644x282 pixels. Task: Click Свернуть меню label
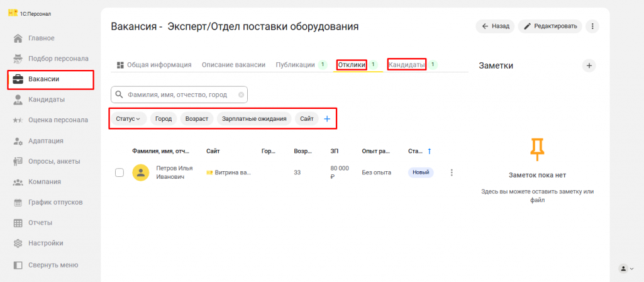[x=53, y=265]
